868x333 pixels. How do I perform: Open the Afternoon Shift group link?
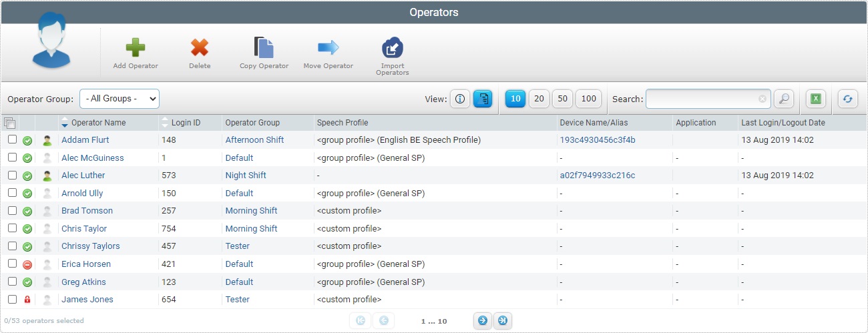pos(254,140)
